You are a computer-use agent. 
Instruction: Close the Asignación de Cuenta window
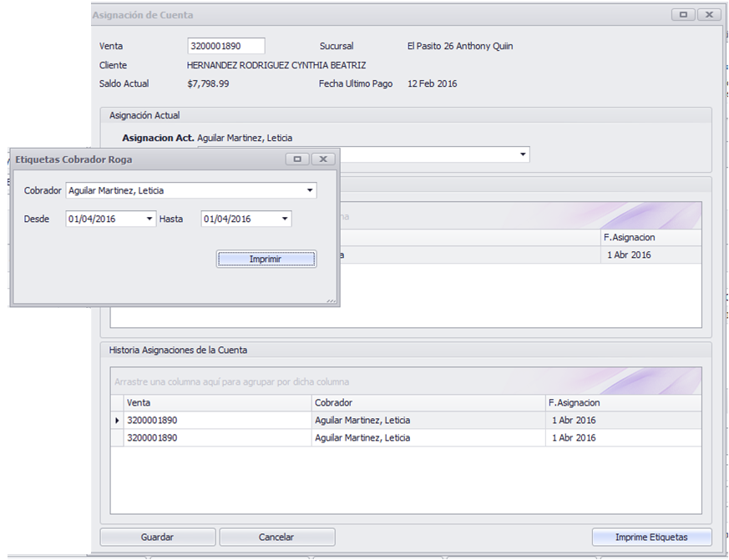[x=709, y=15]
